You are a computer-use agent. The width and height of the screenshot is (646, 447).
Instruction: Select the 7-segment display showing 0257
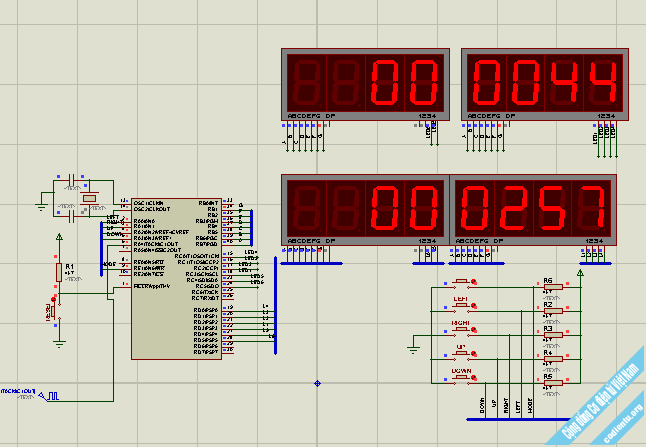pos(533,210)
